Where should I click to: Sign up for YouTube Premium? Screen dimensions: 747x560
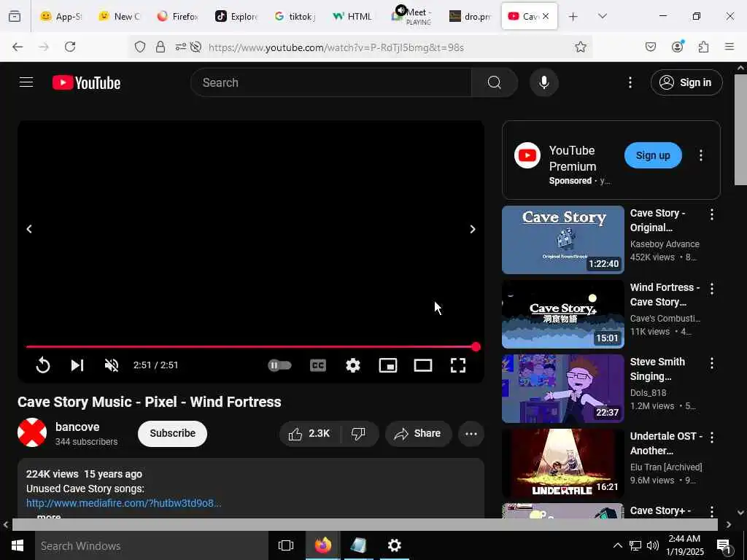tap(653, 155)
